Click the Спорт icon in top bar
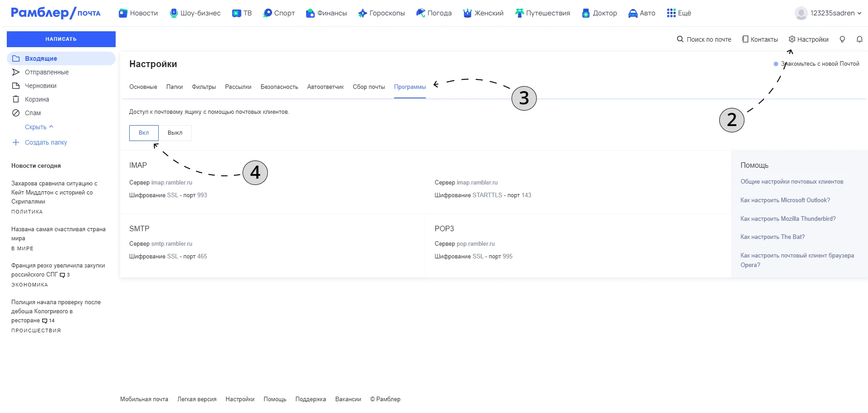This screenshot has height=413, width=868. (x=268, y=13)
